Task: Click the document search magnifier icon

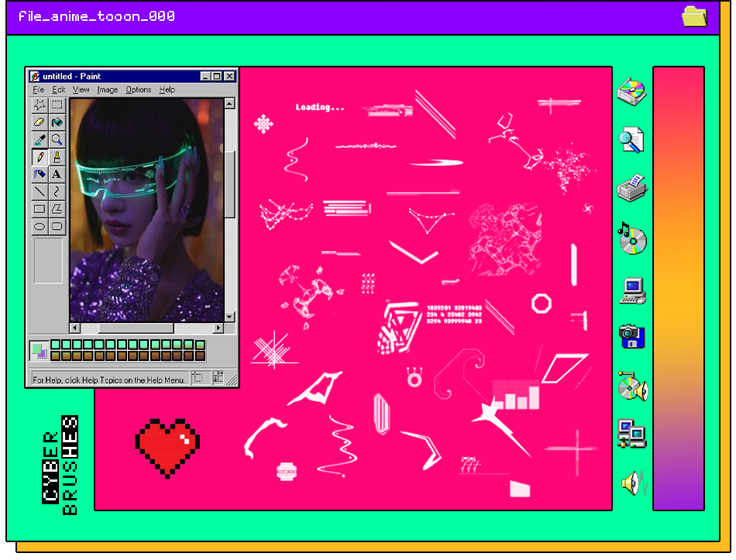Action: tap(631, 140)
